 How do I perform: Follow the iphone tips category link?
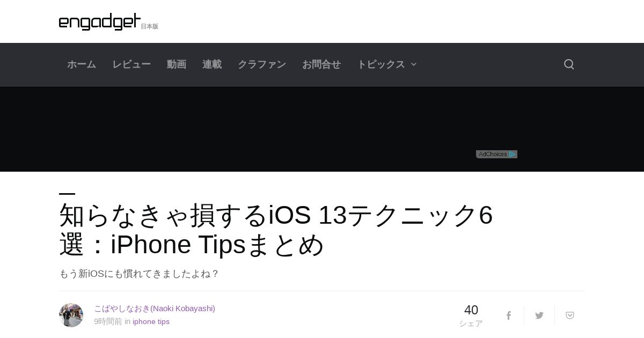[151, 321]
